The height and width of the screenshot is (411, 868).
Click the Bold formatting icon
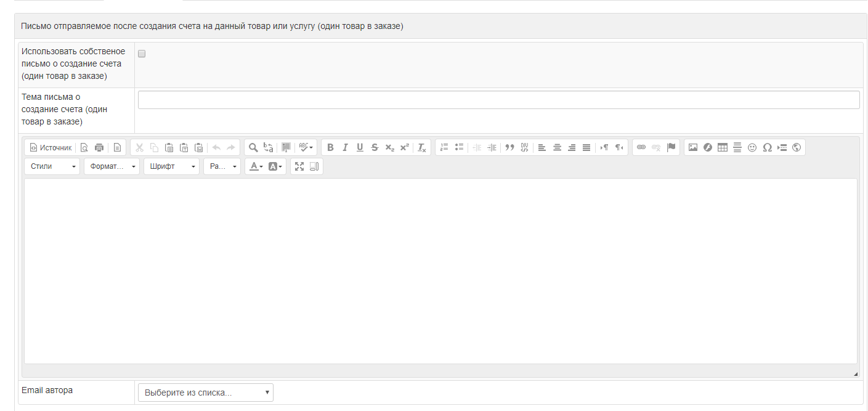coord(330,148)
